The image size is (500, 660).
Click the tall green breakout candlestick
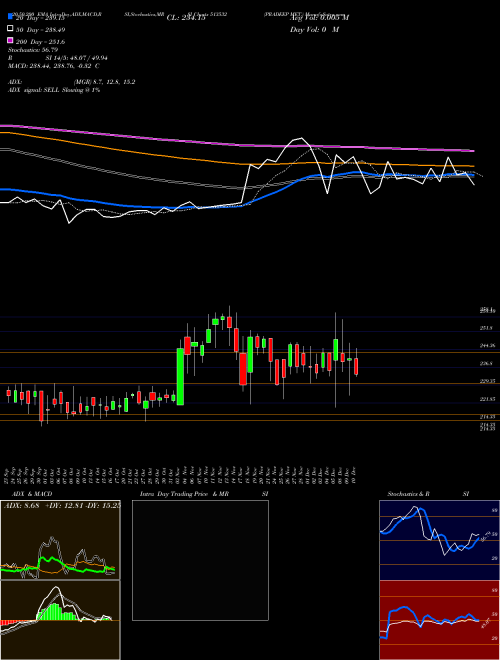[x=180, y=376]
